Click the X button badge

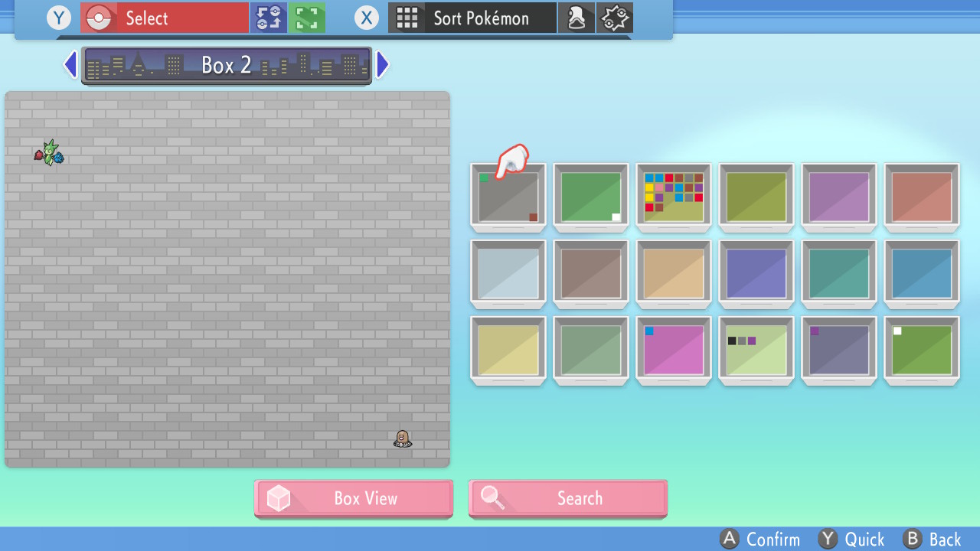tap(366, 18)
